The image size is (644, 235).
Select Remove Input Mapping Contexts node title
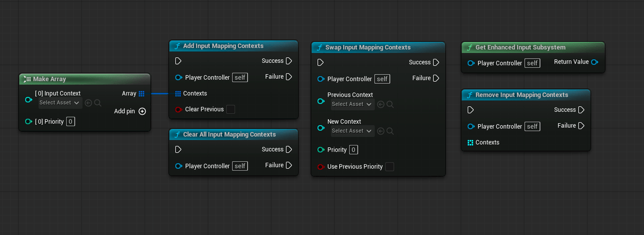(x=522, y=95)
